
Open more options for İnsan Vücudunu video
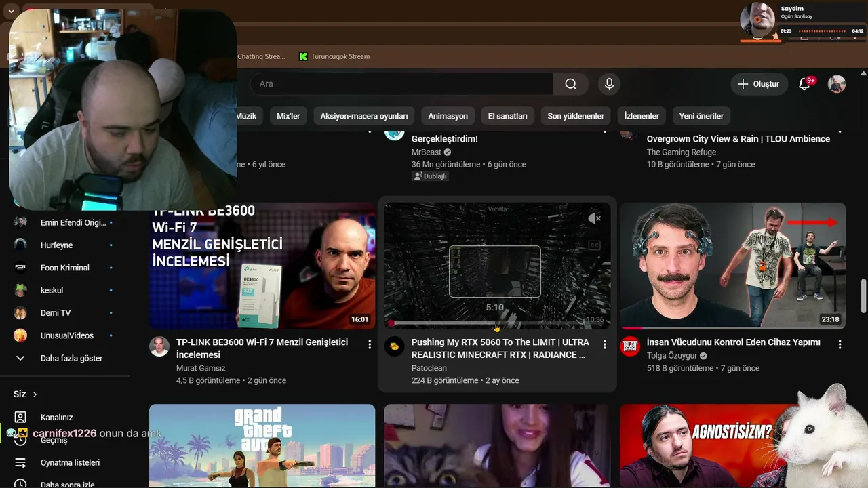(x=840, y=344)
